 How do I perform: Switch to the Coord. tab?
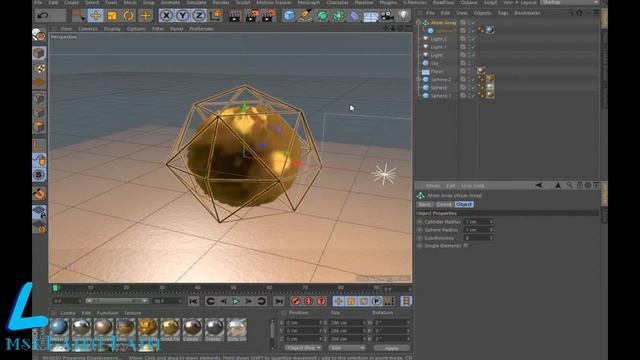pyautogui.click(x=444, y=204)
